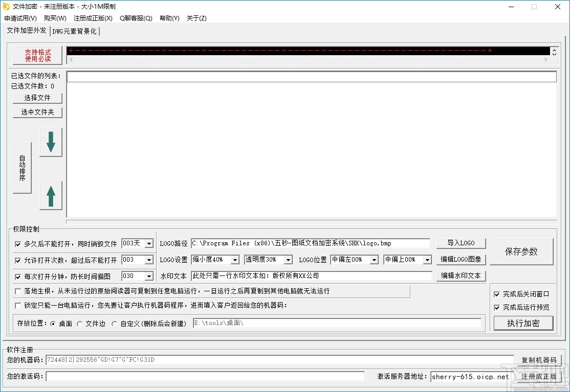Select 文件边 storage radio button
Image resolution: width=570 pixels, height=392 pixels.
pos(80,324)
